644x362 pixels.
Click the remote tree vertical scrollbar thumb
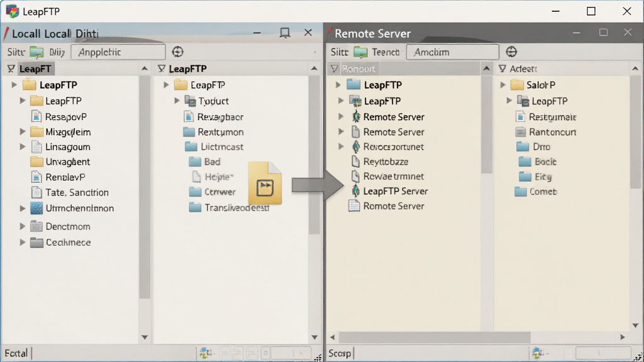coord(486,124)
